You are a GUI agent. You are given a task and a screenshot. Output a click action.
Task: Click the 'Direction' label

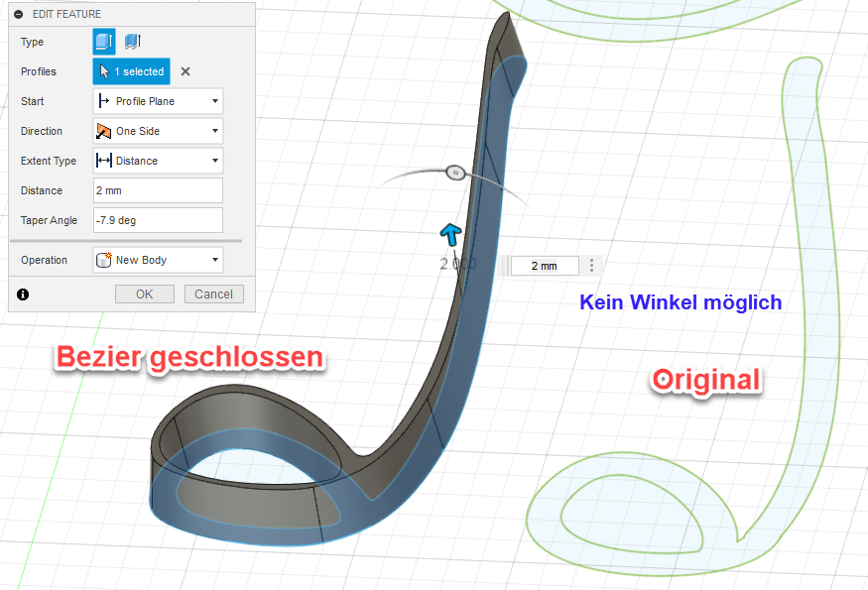point(42,131)
